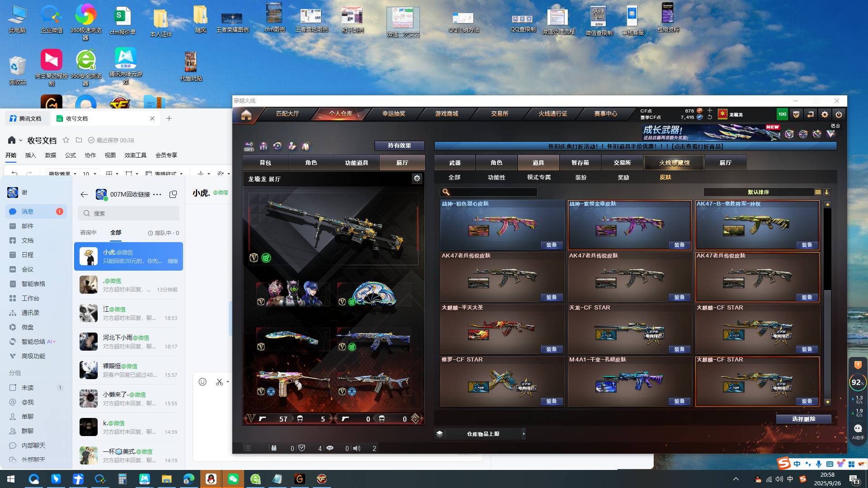Click the emoji icon in chat input area
Screen dimensions: 868x488
click(203, 382)
